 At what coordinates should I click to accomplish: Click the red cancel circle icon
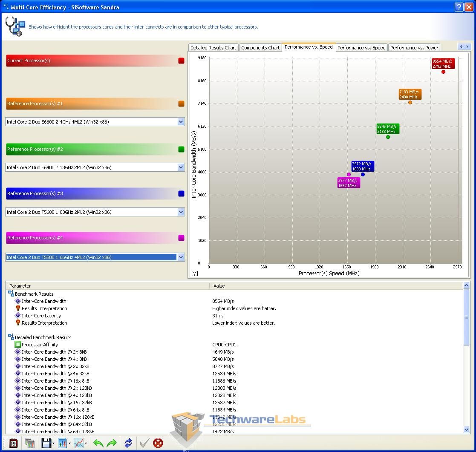(x=158, y=443)
